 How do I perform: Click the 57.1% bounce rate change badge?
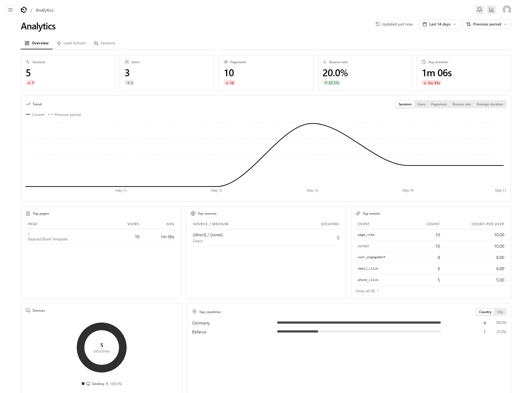pos(332,83)
